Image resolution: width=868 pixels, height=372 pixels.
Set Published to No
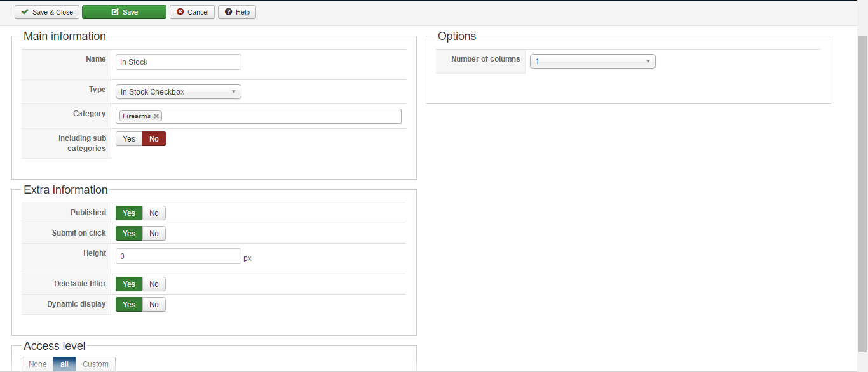[x=154, y=213]
